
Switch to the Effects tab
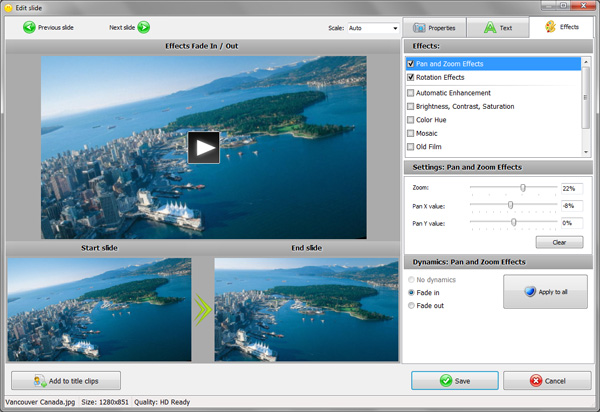coord(561,27)
